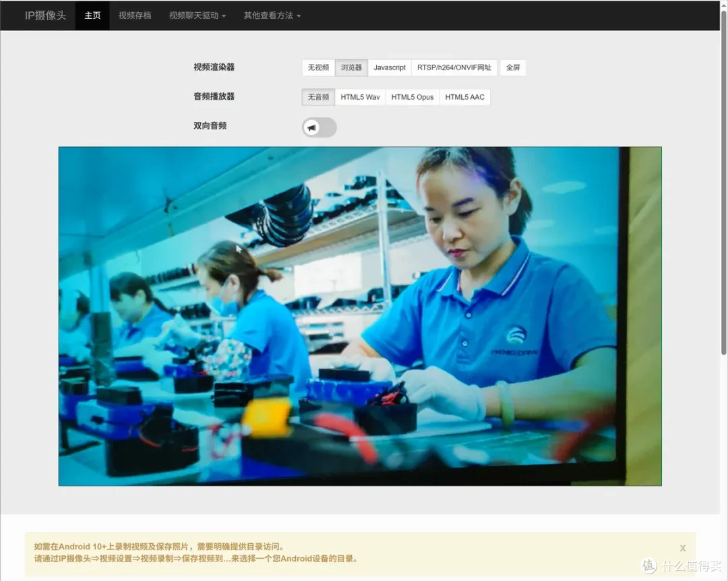Click the 全屏 fullscreen button
728x581 pixels.
512,67
